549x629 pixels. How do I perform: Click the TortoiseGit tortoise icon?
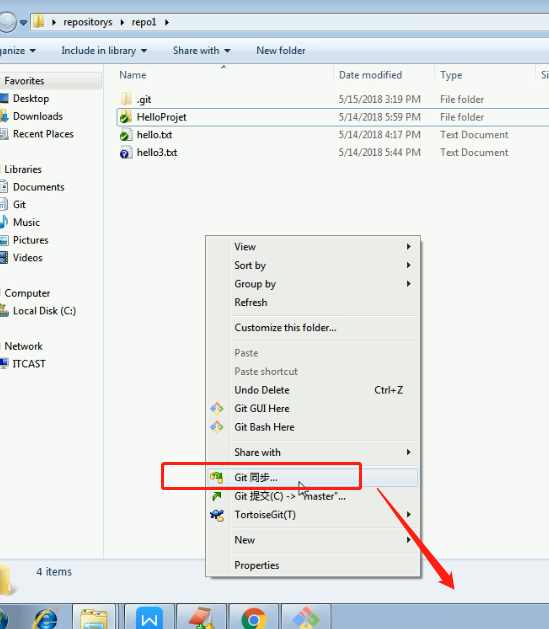[217, 515]
